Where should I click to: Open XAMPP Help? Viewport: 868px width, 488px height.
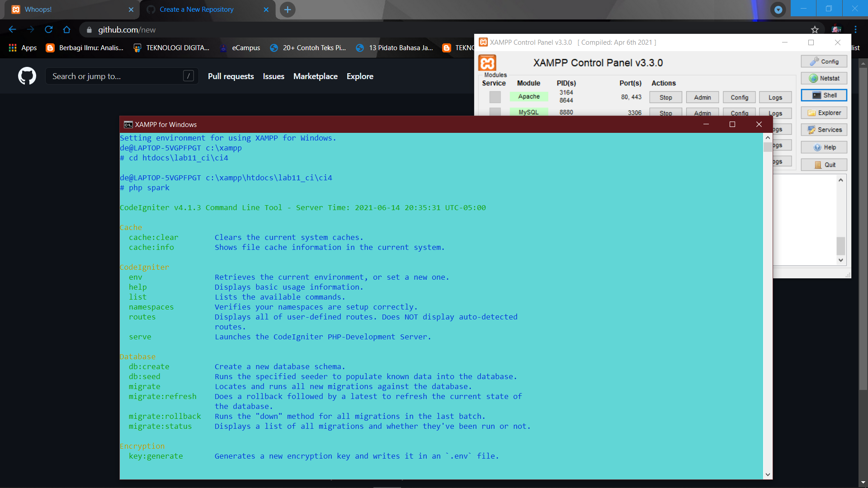point(824,147)
